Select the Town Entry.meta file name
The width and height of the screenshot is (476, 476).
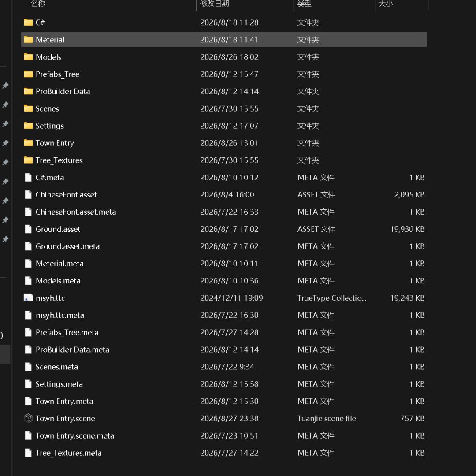(x=64, y=402)
